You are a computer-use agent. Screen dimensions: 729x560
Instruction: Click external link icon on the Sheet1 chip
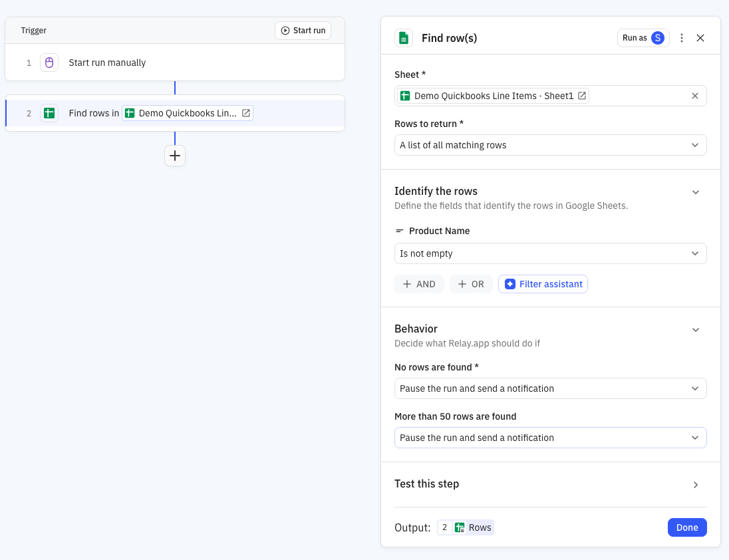pos(582,95)
